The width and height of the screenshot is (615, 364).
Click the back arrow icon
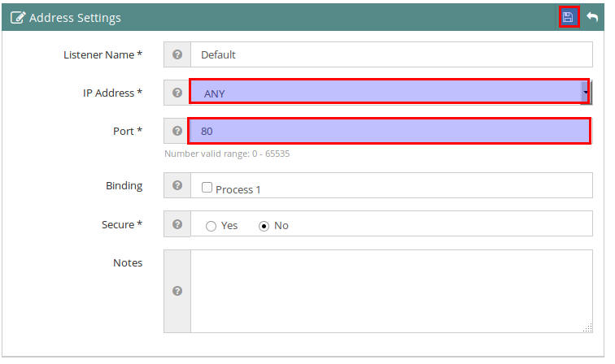(x=592, y=17)
